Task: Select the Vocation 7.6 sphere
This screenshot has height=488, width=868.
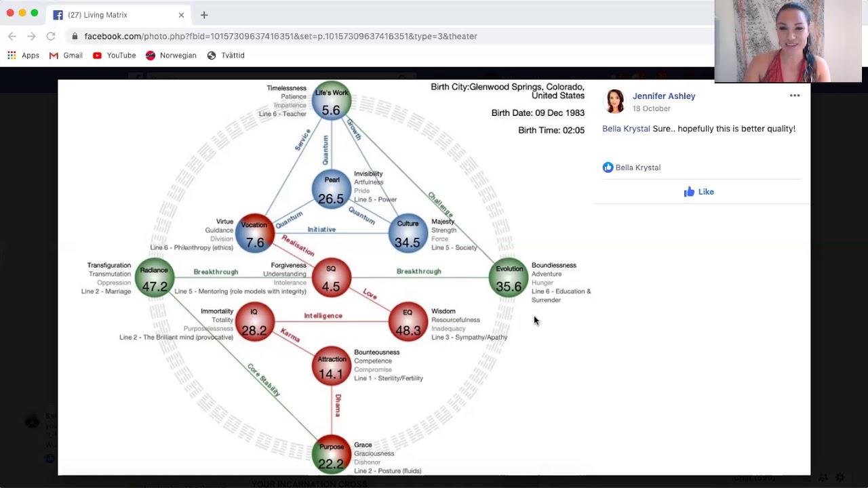Action: tap(255, 234)
